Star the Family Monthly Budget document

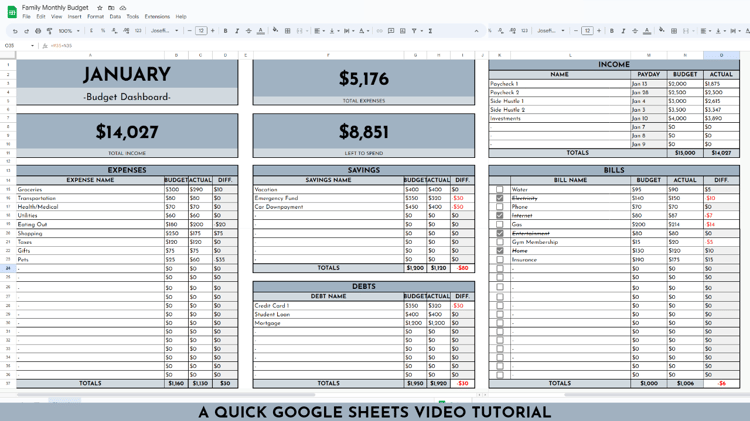(99, 8)
